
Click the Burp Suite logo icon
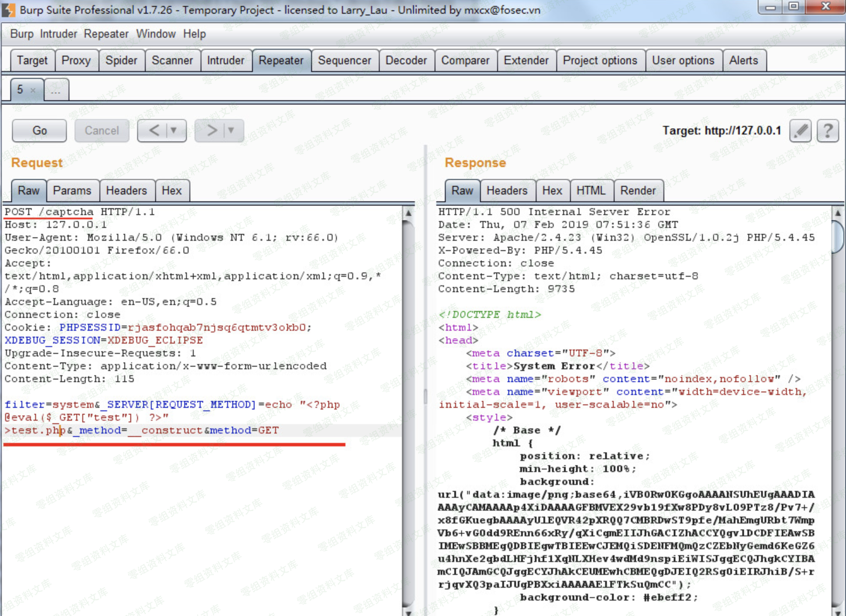[9, 9]
